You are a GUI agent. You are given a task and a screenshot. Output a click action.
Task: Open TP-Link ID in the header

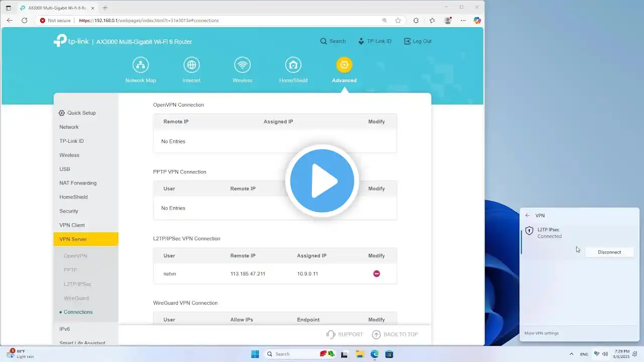coord(375,41)
